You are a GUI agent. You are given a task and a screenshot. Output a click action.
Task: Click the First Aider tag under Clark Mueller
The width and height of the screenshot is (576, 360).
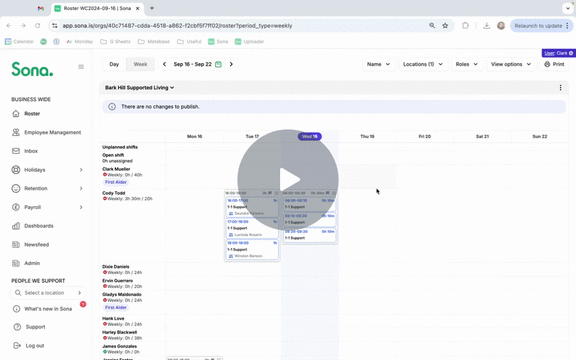tap(116, 182)
